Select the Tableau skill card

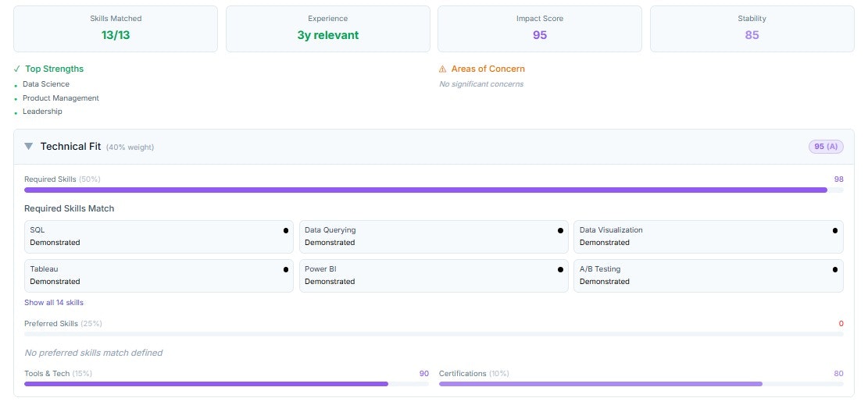(x=159, y=275)
